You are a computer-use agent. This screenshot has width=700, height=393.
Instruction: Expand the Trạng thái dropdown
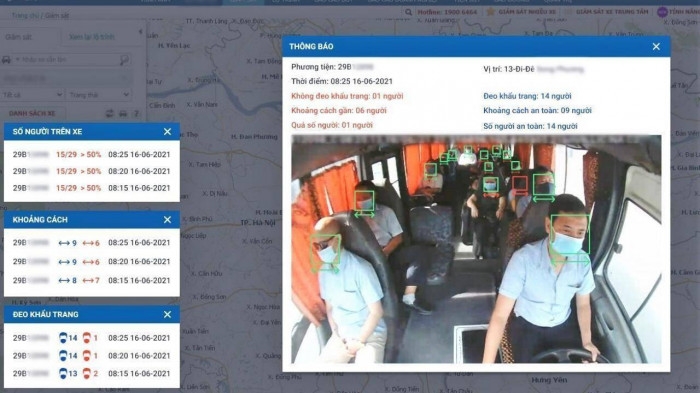point(99,95)
